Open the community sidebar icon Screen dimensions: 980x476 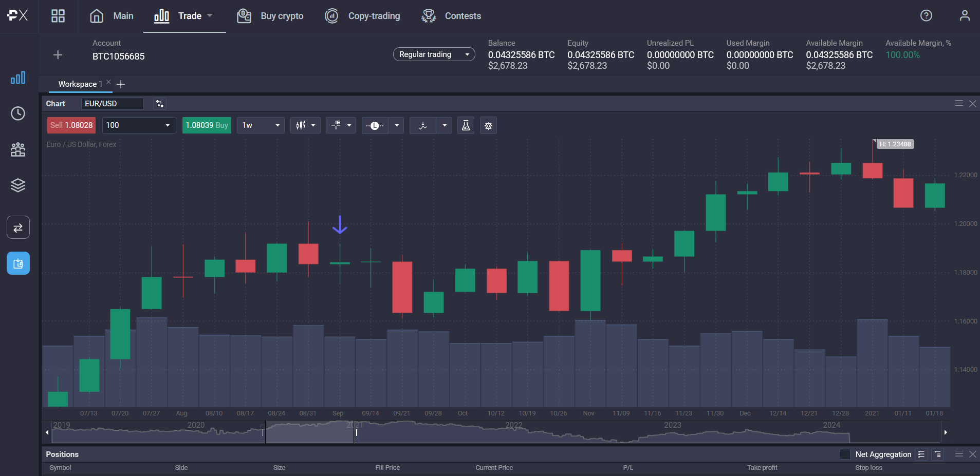coord(18,149)
